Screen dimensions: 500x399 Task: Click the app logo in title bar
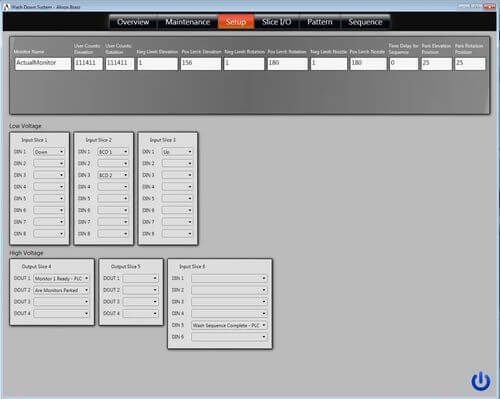click(x=6, y=7)
